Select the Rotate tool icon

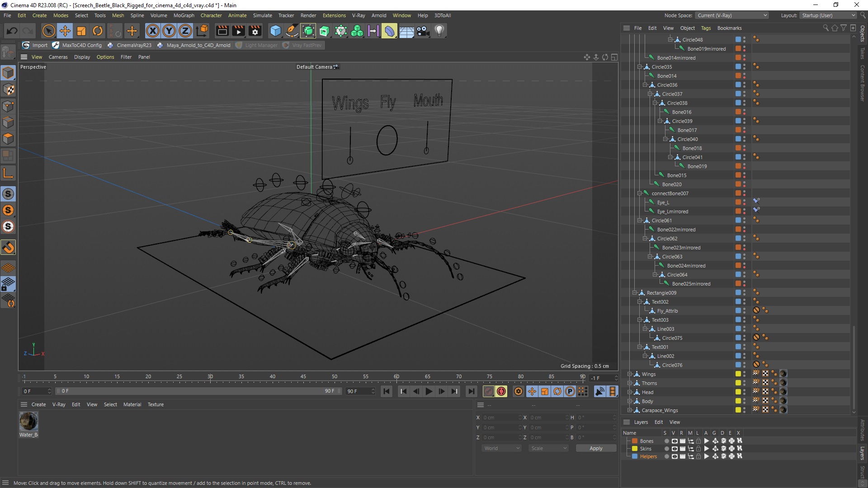point(98,31)
